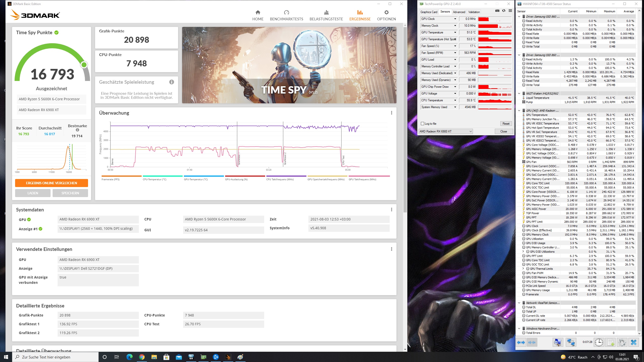Switch to BENCHMARKTESTS tab in 3DMark
This screenshot has width=644, height=362.
coord(286,15)
